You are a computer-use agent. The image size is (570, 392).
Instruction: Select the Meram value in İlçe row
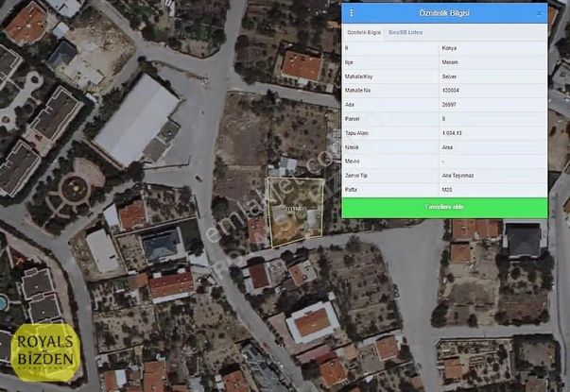(x=451, y=61)
